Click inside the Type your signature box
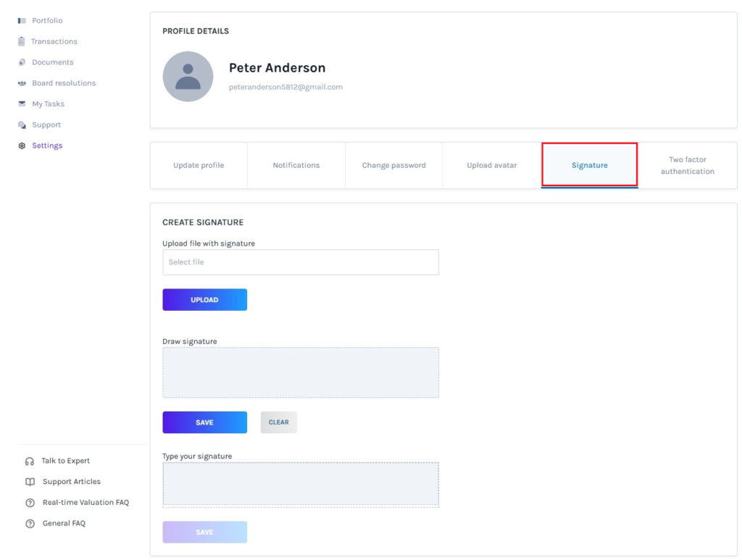 [x=300, y=484]
